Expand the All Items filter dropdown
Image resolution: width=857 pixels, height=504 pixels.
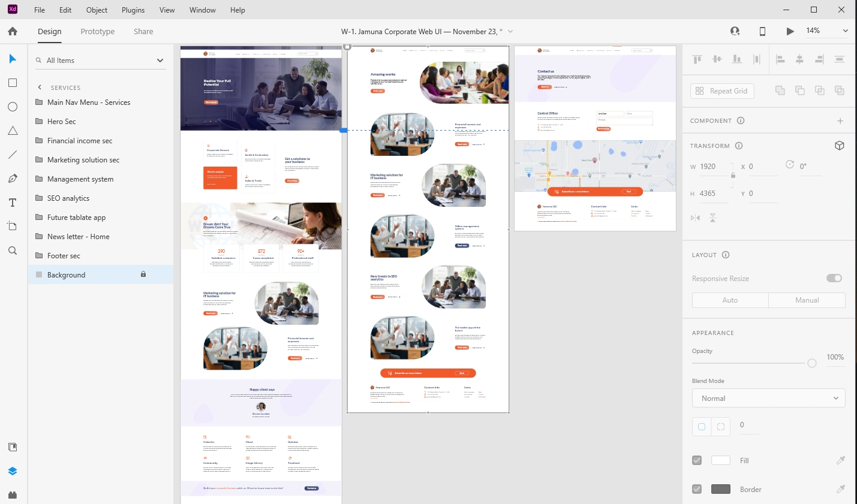160,61
